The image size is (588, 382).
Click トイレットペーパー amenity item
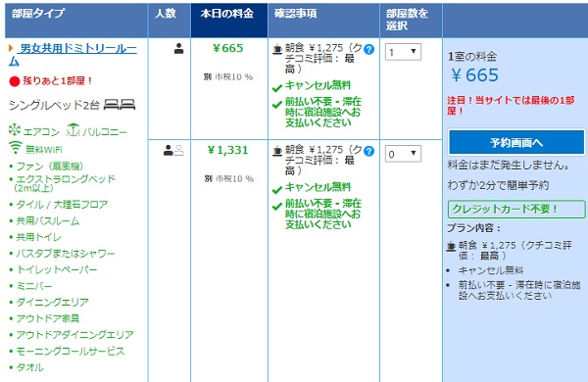(57, 269)
